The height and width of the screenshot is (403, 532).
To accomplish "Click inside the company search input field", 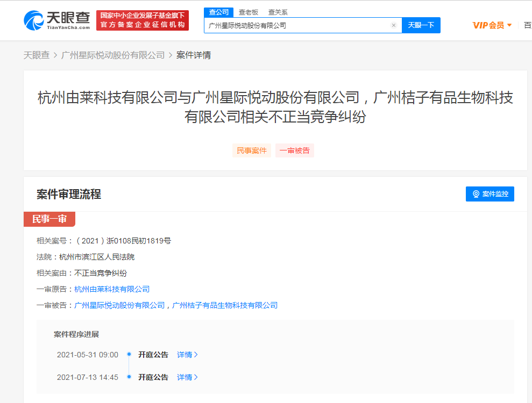I will (x=296, y=25).
